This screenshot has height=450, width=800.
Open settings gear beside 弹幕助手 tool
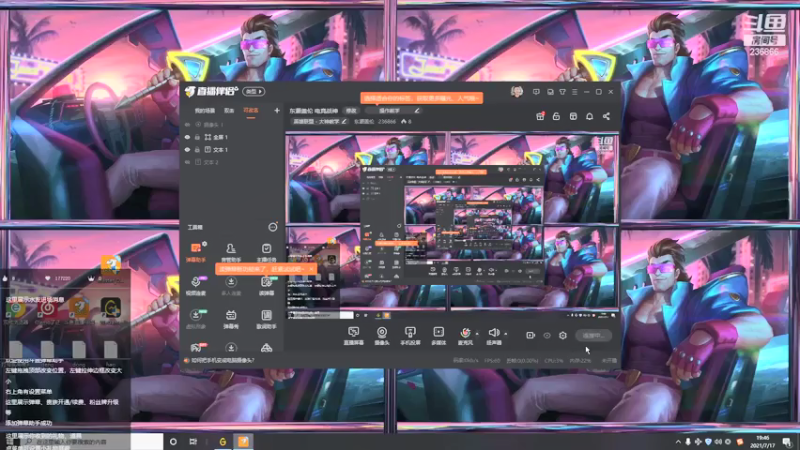click(x=204, y=244)
